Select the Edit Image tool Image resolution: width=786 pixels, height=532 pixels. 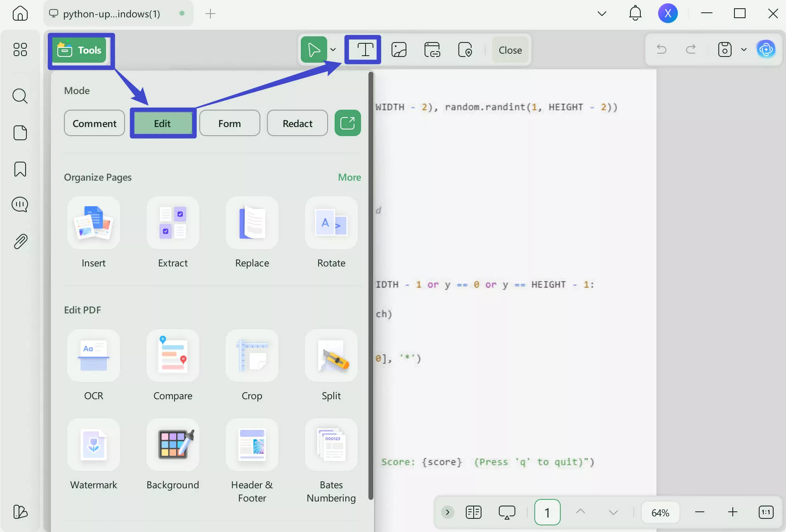tap(398, 49)
